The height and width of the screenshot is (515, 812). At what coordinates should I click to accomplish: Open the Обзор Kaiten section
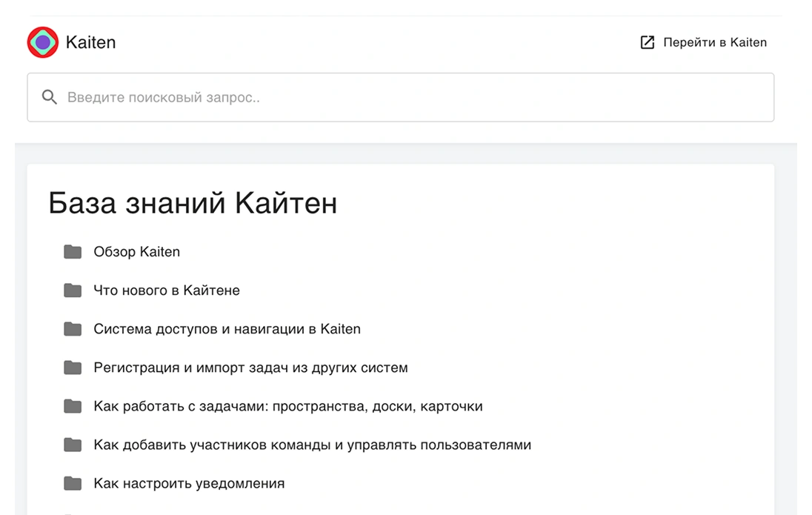[x=136, y=251]
